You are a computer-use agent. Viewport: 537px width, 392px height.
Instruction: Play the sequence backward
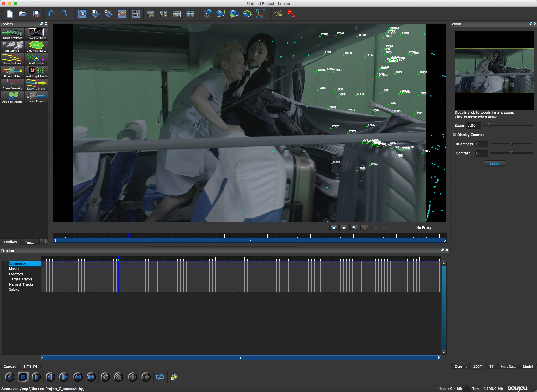(x=10, y=377)
